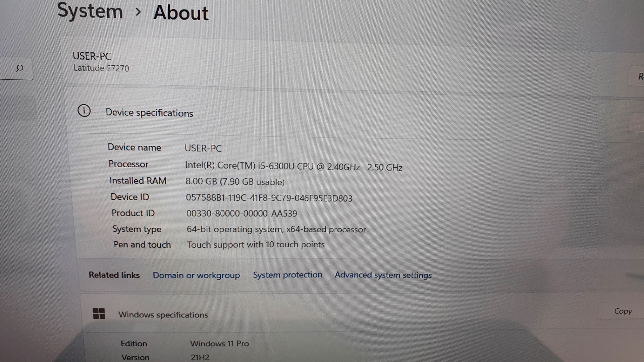Select the Product ID 00330-80000-00000-AA539
Viewport: 644px width, 362px height.
[242, 214]
